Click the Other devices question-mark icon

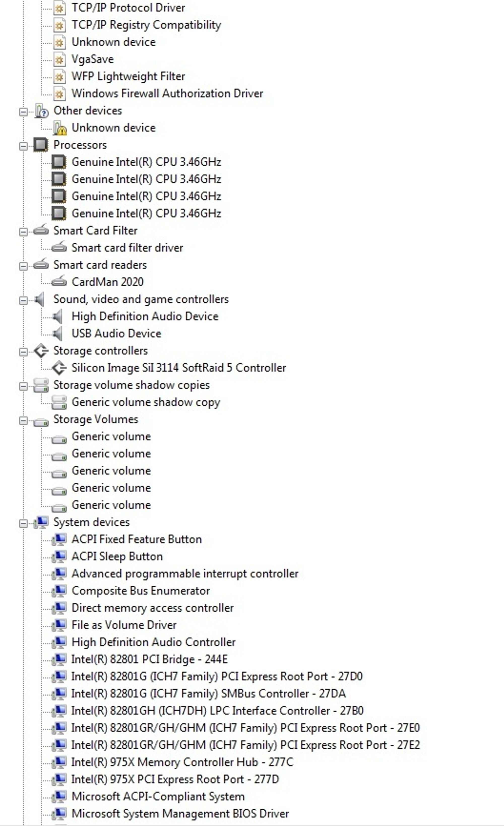pyautogui.click(x=41, y=111)
